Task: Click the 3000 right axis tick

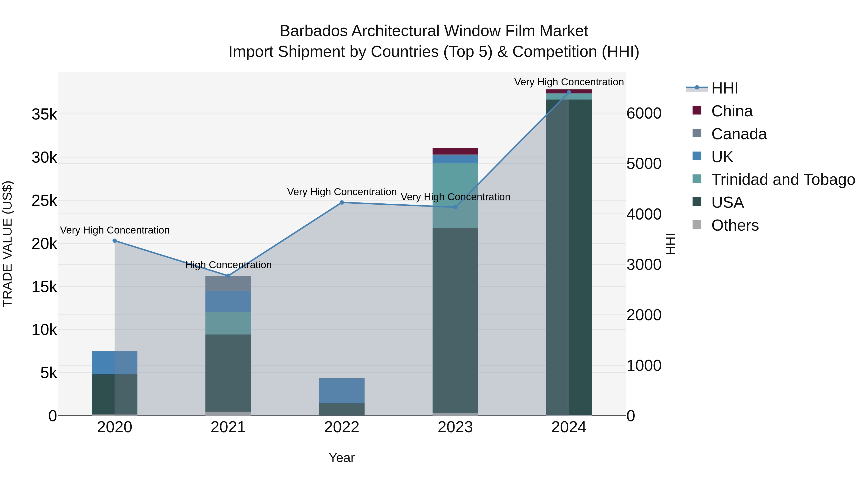Action: [644, 265]
